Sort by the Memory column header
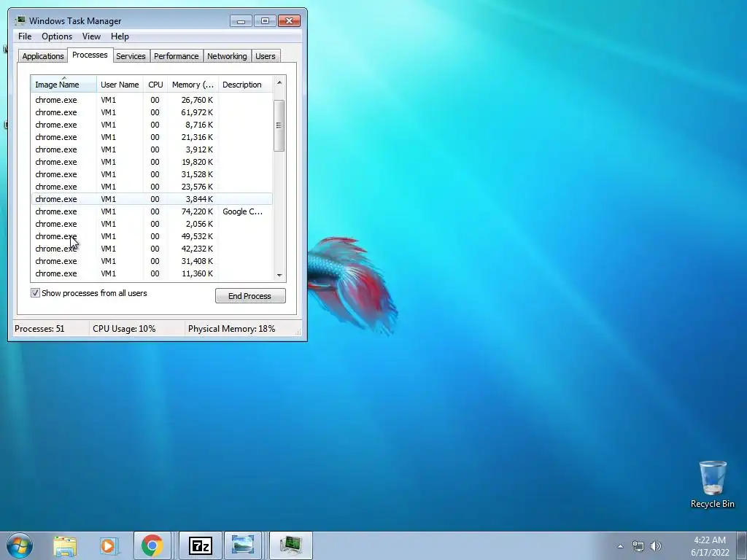 coord(193,85)
